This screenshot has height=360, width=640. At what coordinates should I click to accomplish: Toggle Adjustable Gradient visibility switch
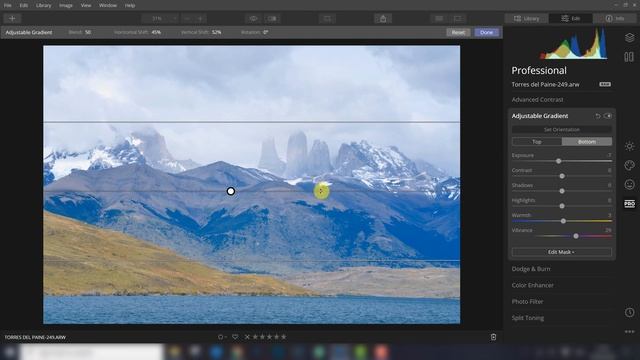[607, 116]
